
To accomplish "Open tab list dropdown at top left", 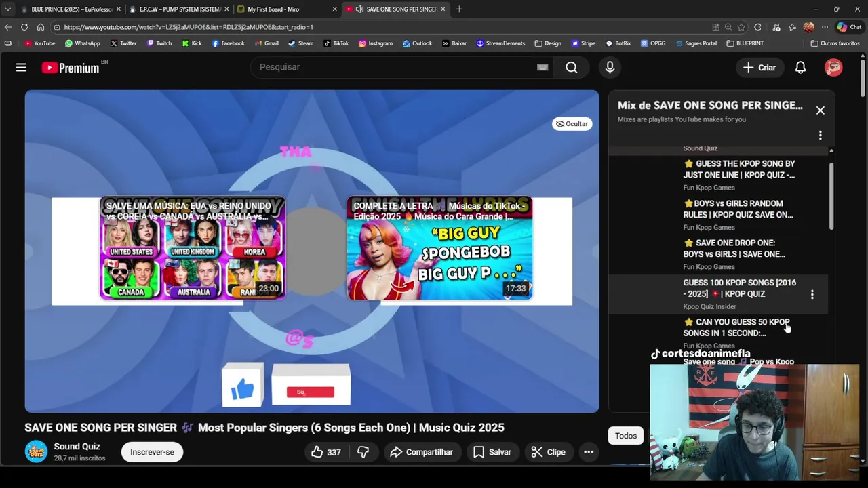I will click(x=7, y=9).
